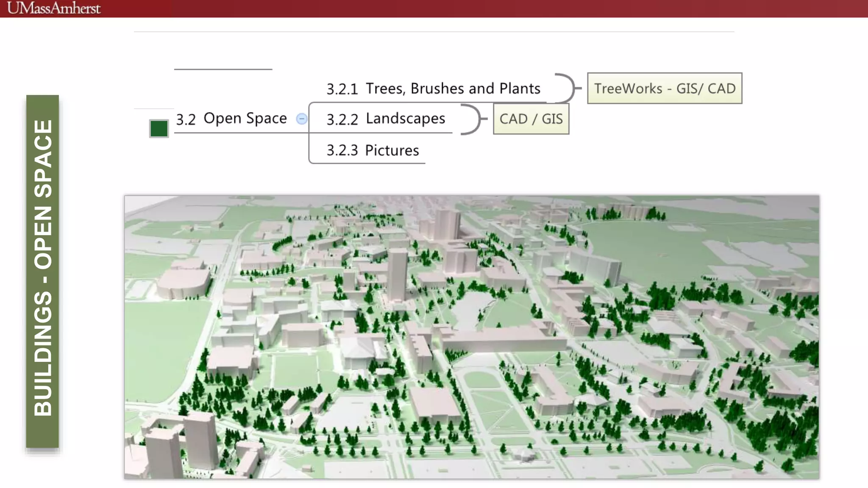Click the CAD / GIS callout box
Screen dimensions: 868x488
tap(531, 119)
